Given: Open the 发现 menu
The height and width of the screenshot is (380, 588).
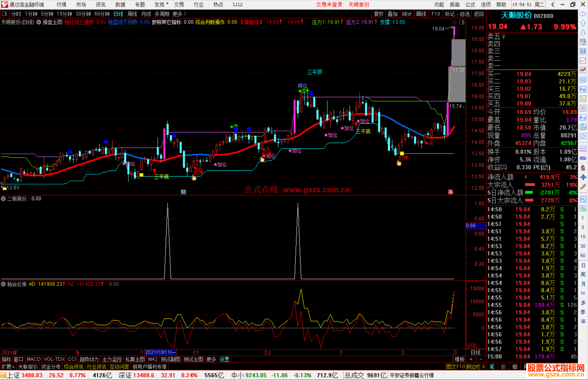Looking at the screenshot, I should [159, 4].
